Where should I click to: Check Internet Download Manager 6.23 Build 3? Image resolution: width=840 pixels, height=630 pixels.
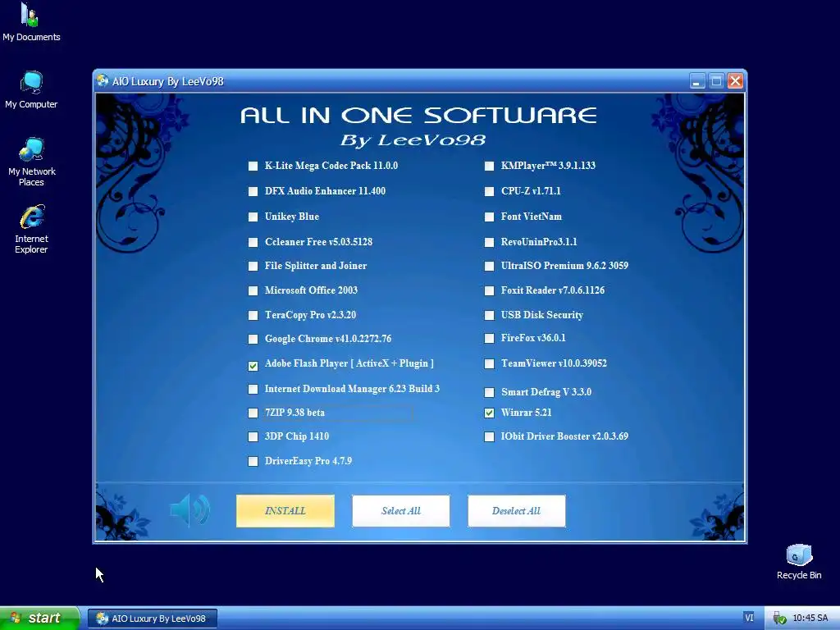(253, 390)
